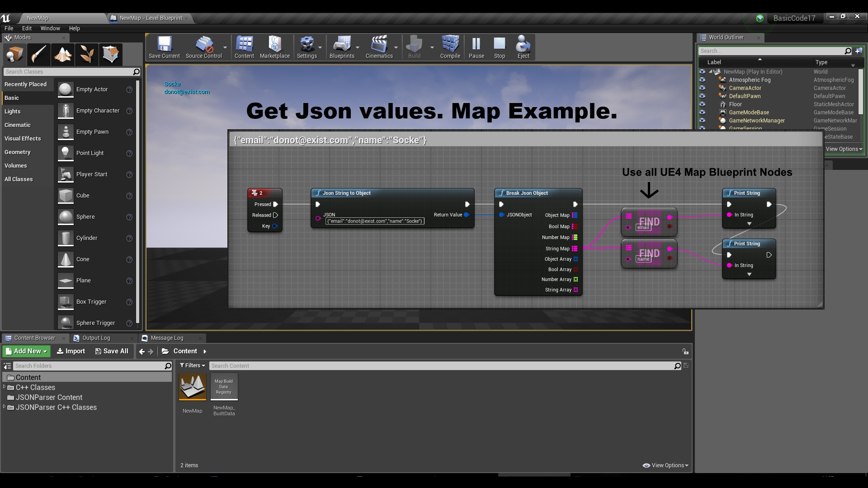The height and width of the screenshot is (488, 868).
Task: Click the help icon beside Sphere
Action: pyautogui.click(x=129, y=217)
